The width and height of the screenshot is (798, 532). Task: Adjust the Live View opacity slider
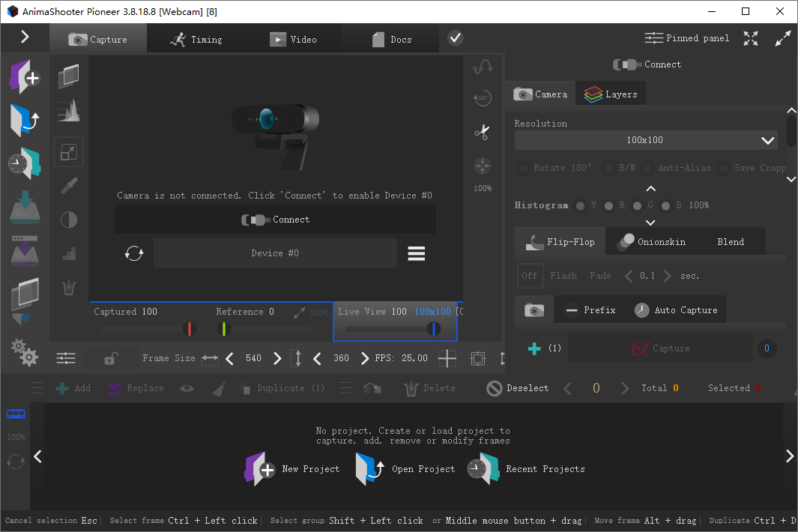[x=394, y=329]
